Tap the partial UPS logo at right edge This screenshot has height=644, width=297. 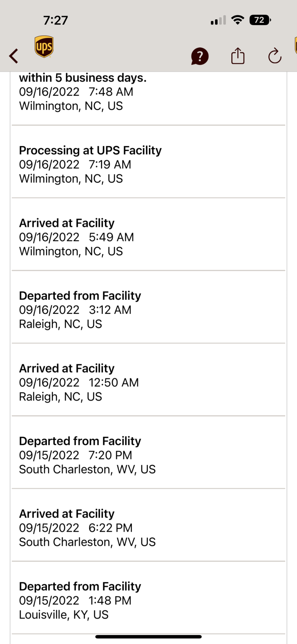(295, 46)
